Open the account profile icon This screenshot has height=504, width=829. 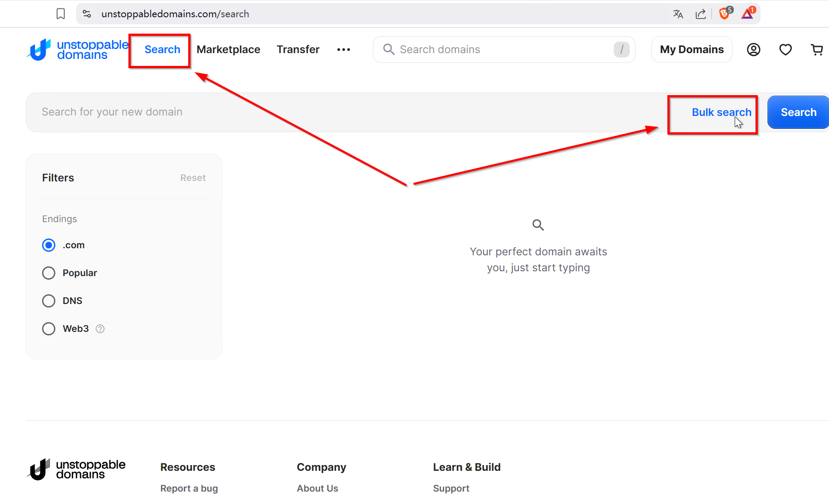pos(754,50)
